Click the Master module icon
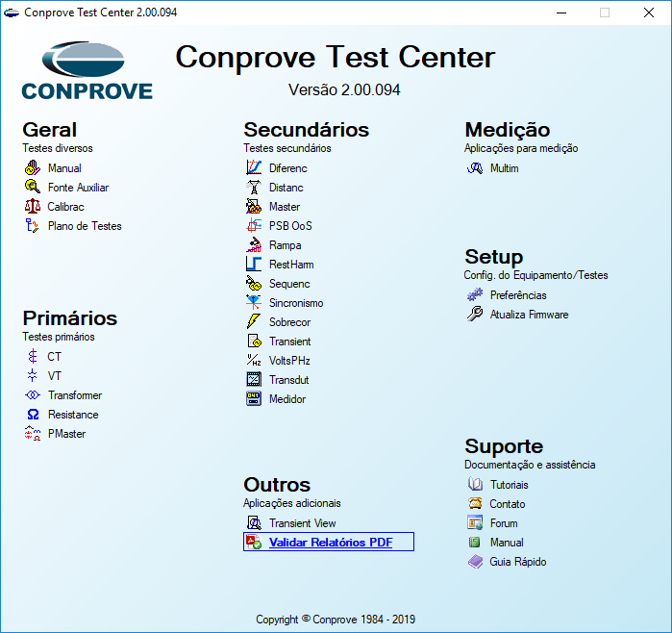This screenshot has height=633, width=672. point(254,206)
